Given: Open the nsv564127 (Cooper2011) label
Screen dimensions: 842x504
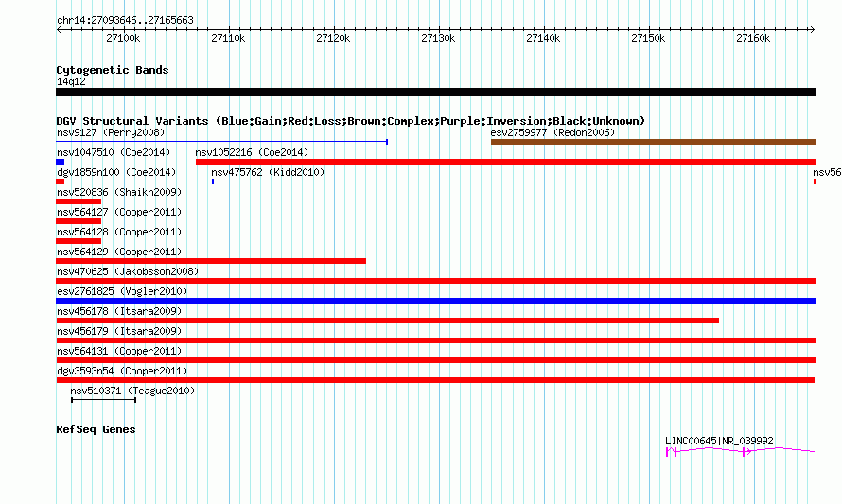Looking at the screenshot, I should pos(119,212).
